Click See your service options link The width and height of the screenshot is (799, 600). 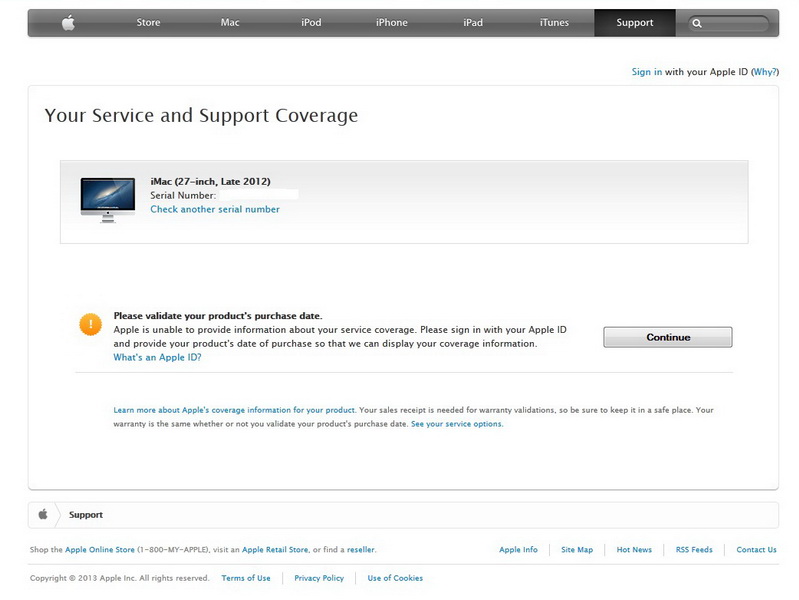pyautogui.click(x=457, y=424)
